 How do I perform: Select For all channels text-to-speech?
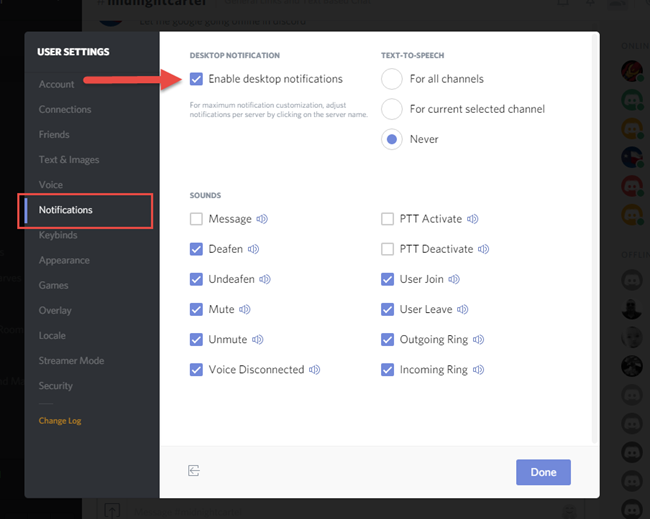(392, 79)
